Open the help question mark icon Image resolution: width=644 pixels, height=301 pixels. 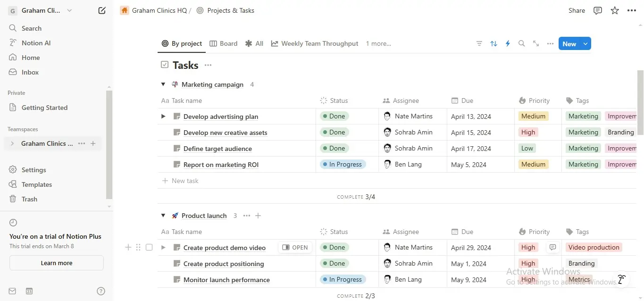[100, 291]
